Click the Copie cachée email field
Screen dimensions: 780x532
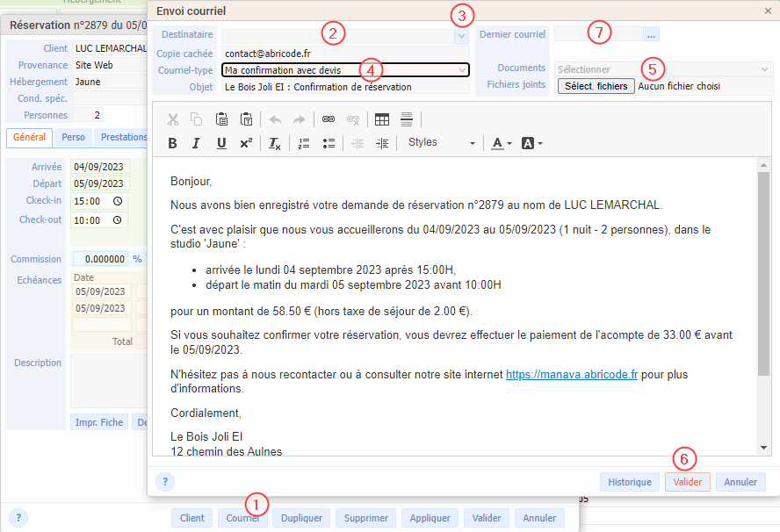[343, 54]
